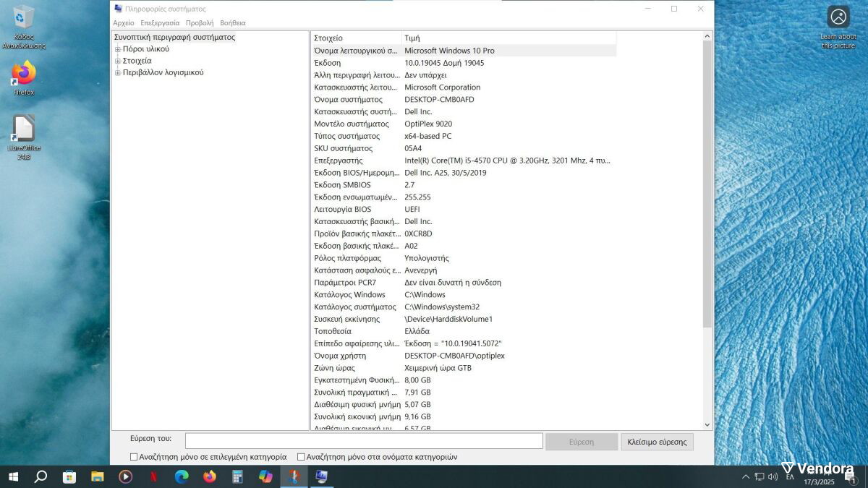This screenshot has width=868, height=488.
Task: Select the 'x64-based PC' value
Action: coord(427,136)
